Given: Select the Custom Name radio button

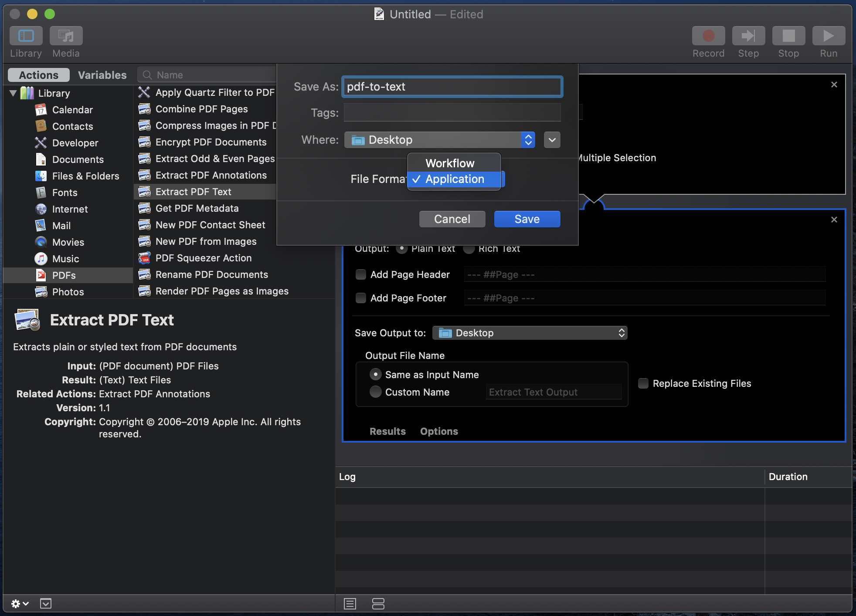Looking at the screenshot, I should [375, 392].
